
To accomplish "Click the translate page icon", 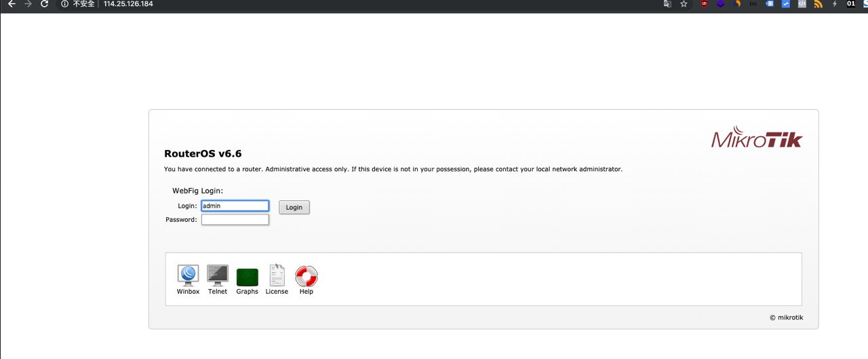I will click(x=667, y=3).
